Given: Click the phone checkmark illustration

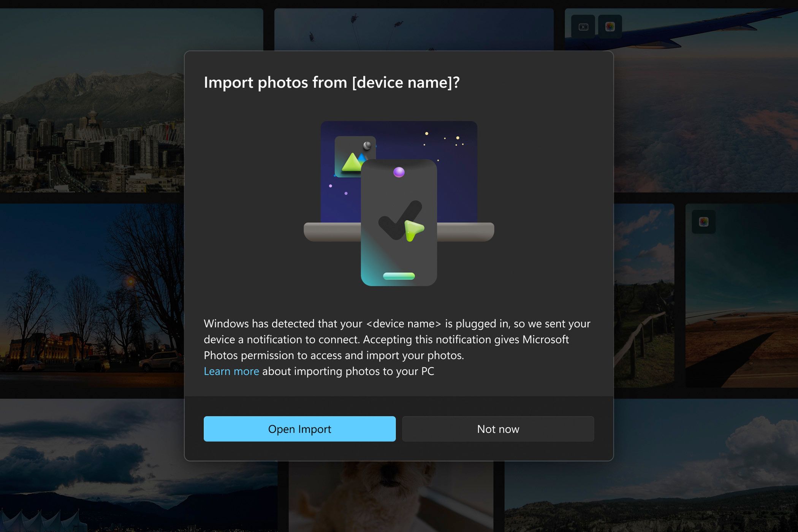Looking at the screenshot, I should [399, 220].
